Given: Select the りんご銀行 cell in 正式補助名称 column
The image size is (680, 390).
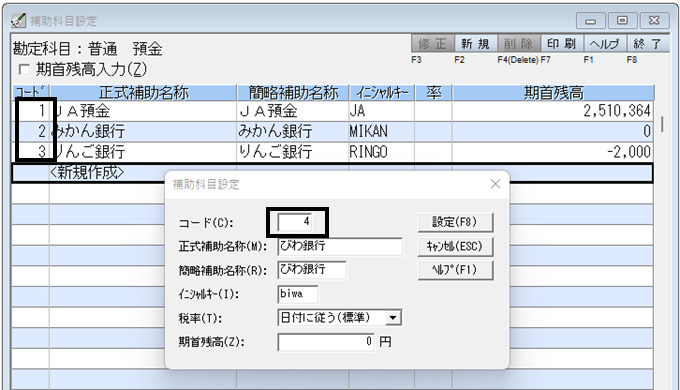Looking at the screenshot, I should click(x=143, y=152).
